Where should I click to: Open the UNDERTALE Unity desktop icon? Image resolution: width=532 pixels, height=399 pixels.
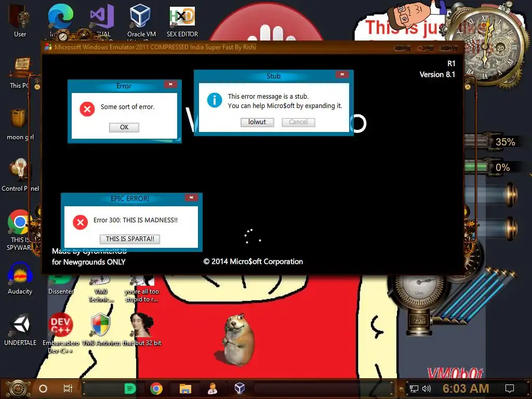tap(20, 330)
